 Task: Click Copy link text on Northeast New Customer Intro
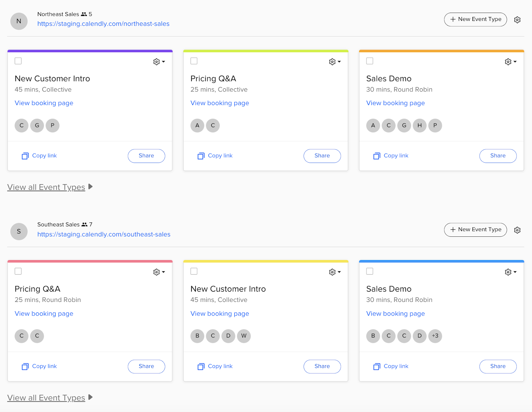click(45, 156)
